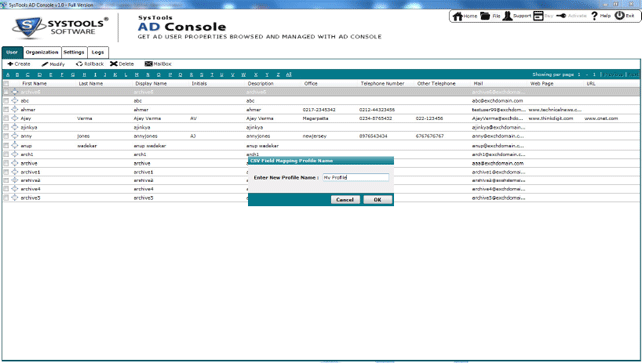
Task: Open MailBox envelope toolbar item
Action: [158, 64]
